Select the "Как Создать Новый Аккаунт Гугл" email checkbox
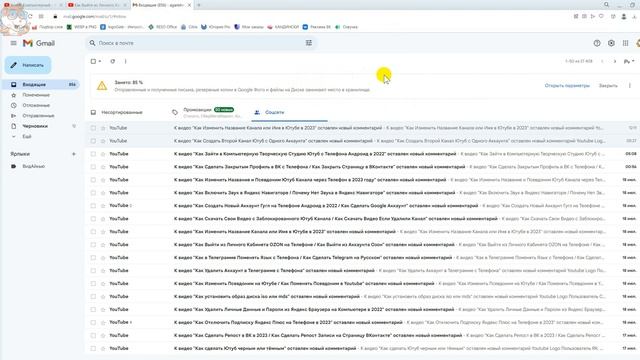This screenshot has width=640, height=360. point(93,206)
